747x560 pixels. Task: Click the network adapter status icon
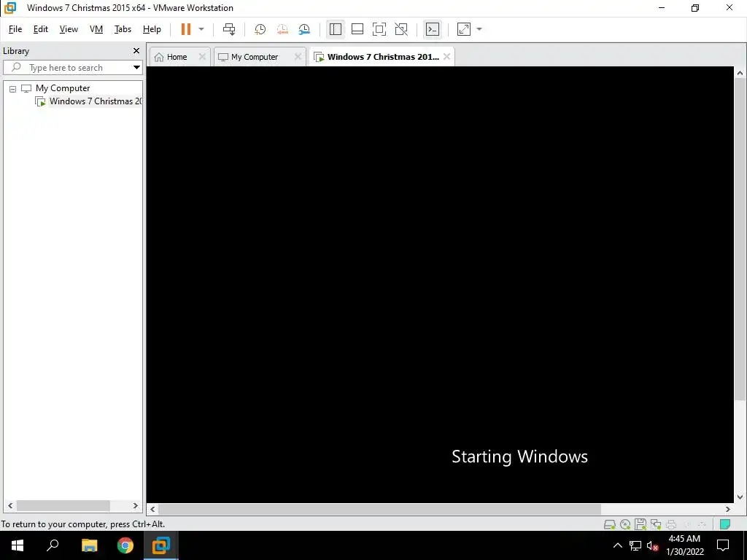[656, 524]
